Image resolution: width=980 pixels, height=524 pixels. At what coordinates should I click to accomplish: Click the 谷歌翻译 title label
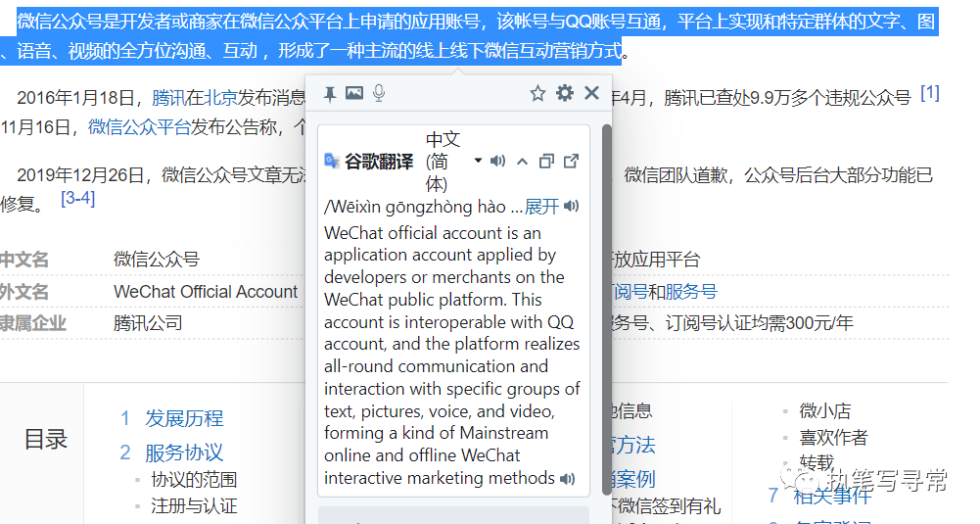pyautogui.click(x=379, y=162)
